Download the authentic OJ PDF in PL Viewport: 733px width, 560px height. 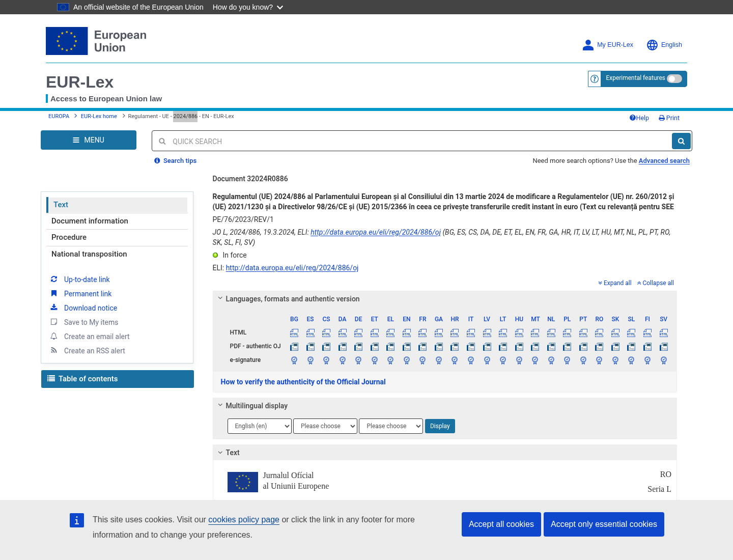tap(567, 347)
